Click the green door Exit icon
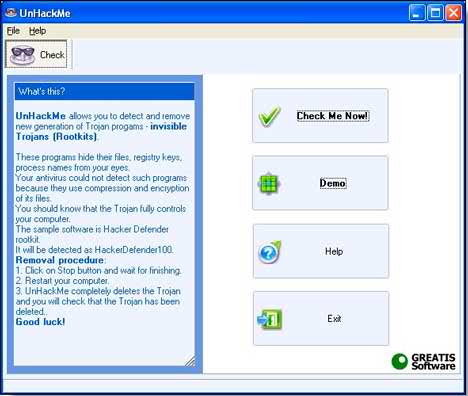The width and height of the screenshot is (468, 396). tap(270, 319)
